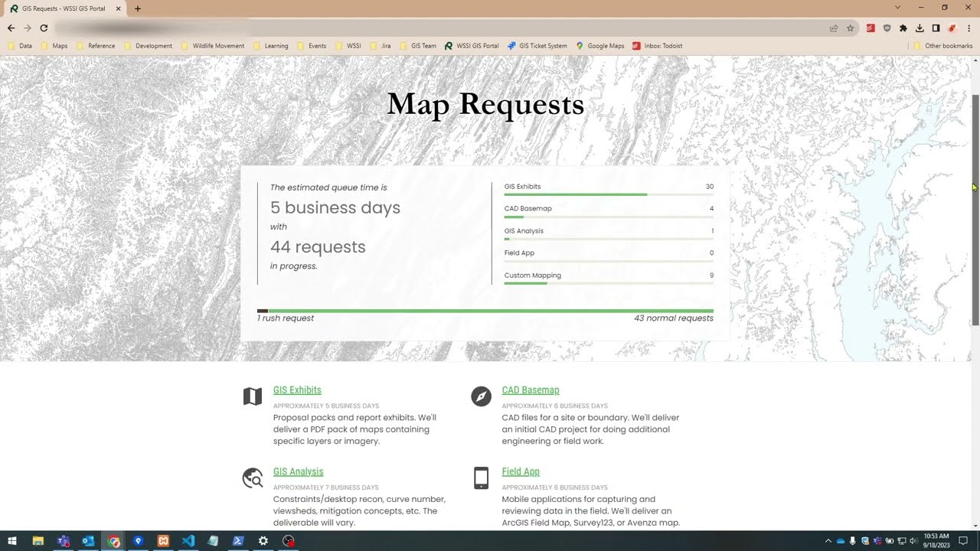980x551 pixels.
Task: Open Microsoft Teams from the taskbar
Action: [x=64, y=541]
